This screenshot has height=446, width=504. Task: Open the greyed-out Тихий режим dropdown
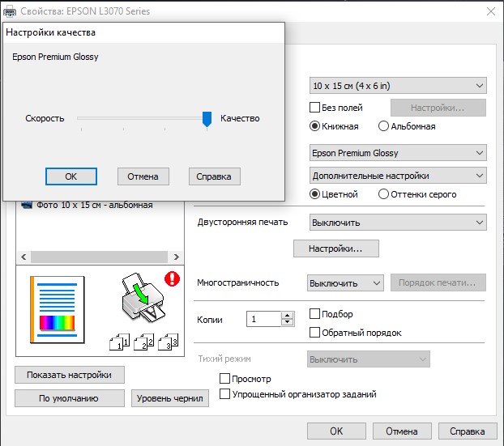tap(369, 359)
